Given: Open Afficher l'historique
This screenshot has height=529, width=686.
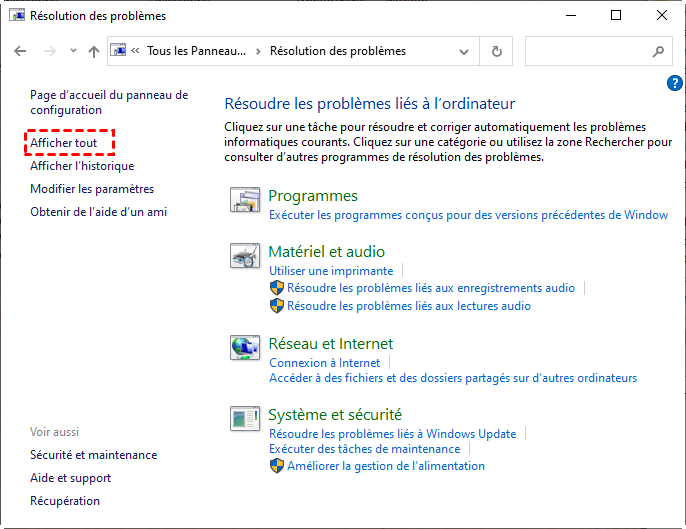Looking at the screenshot, I should [82, 166].
